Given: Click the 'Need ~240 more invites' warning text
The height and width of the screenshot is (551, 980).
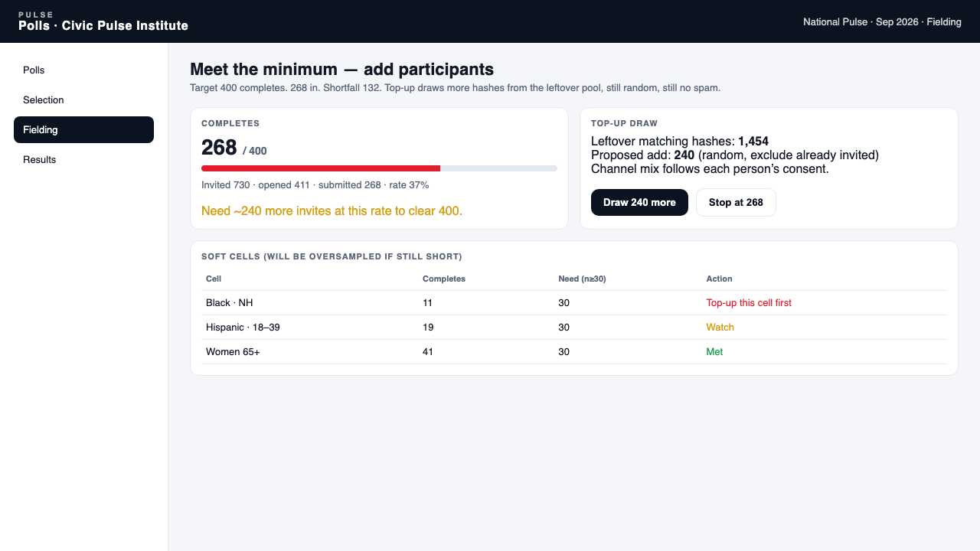Looking at the screenshot, I should [332, 210].
